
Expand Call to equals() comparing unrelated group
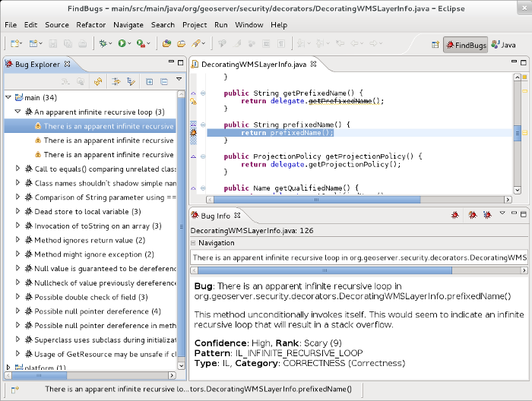point(18,168)
